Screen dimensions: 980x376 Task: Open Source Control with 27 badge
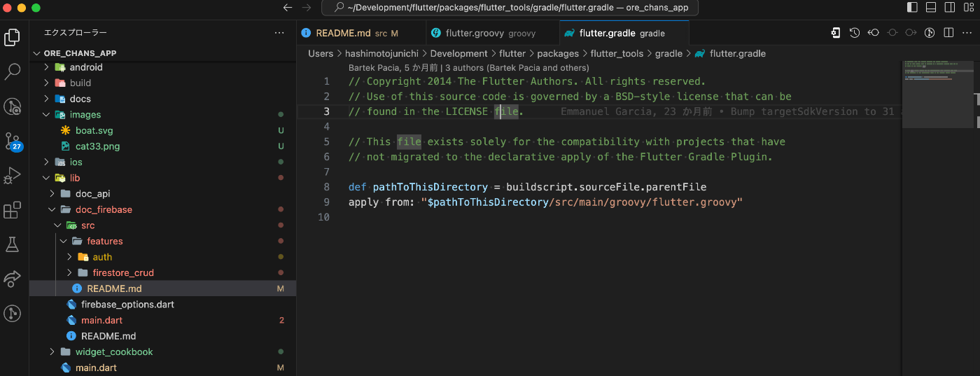pyautogui.click(x=13, y=141)
